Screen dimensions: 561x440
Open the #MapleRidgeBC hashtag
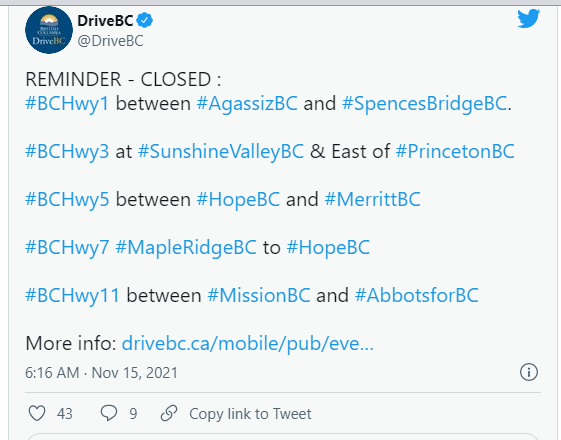click(x=186, y=248)
